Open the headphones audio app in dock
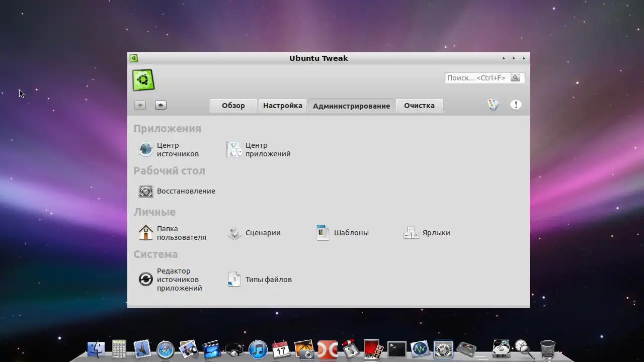 click(x=234, y=349)
